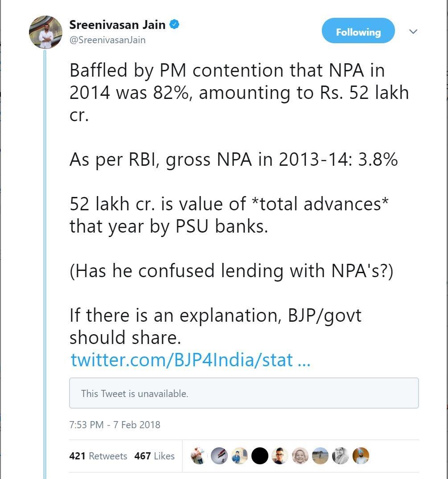Click the Sreenivasan Jain display name
Image resolution: width=448 pixels, height=479 pixels.
[x=117, y=25]
